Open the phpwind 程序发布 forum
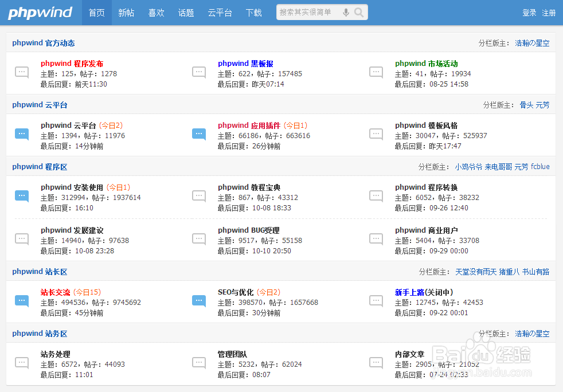 tap(72, 64)
